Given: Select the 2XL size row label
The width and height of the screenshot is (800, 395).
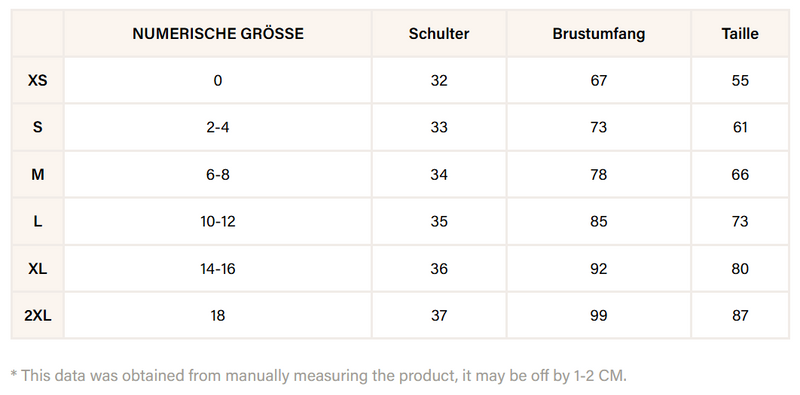Looking at the screenshot, I should [38, 315].
